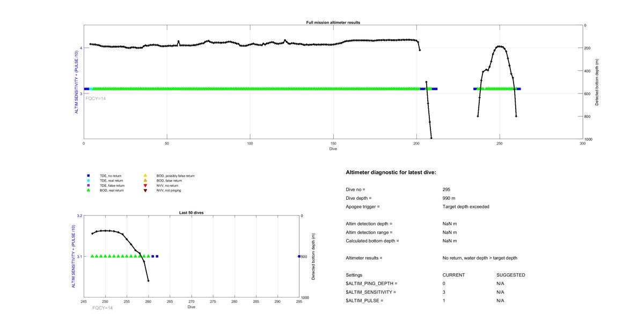
Task: Click the blue square marker at dive 295 in Last 50 dives
Action: [x=299, y=256]
